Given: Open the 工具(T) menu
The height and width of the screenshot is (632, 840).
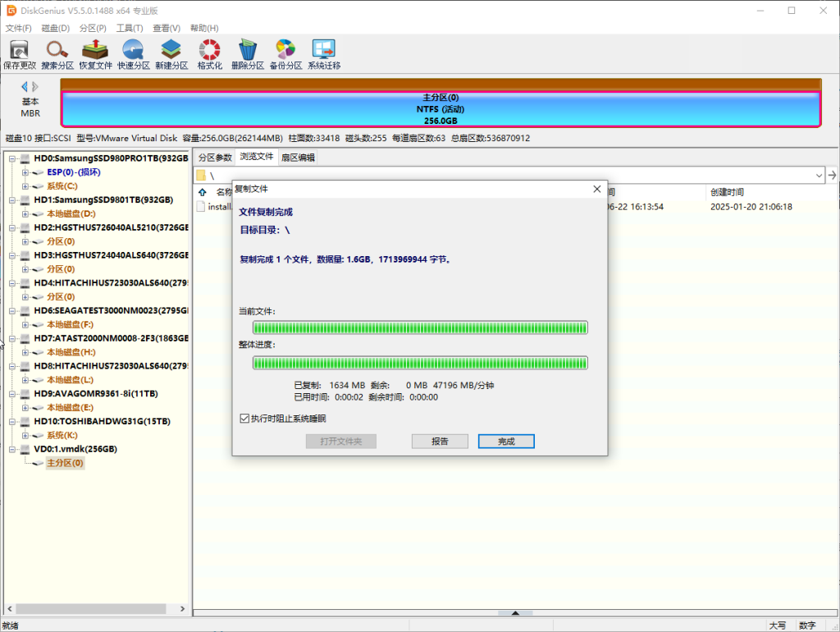Looking at the screenshot, I should coord(130,28).
